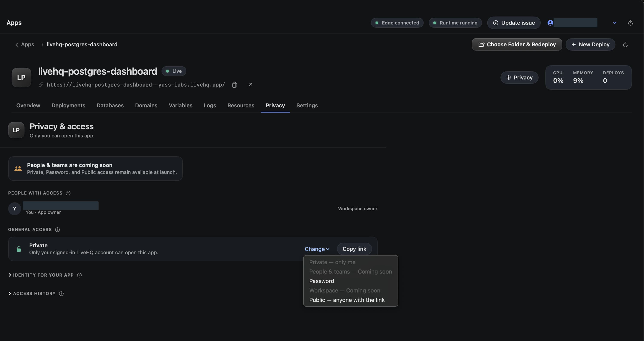Switch to the Deployments tab

click(x=68, y=105)
